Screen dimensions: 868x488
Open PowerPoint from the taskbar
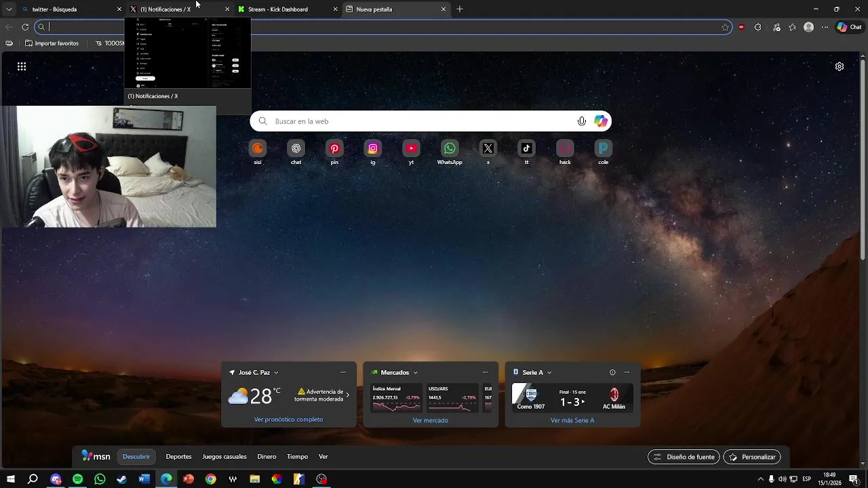(x=189, y=479)
